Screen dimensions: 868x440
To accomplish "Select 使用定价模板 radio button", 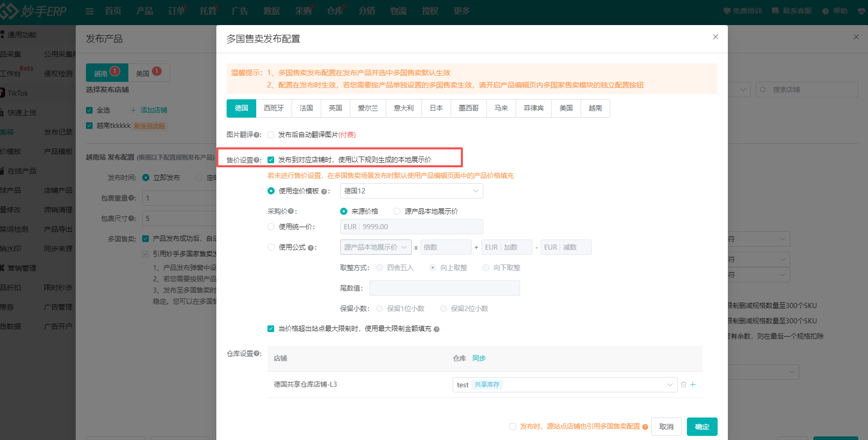I will (271, 191).
